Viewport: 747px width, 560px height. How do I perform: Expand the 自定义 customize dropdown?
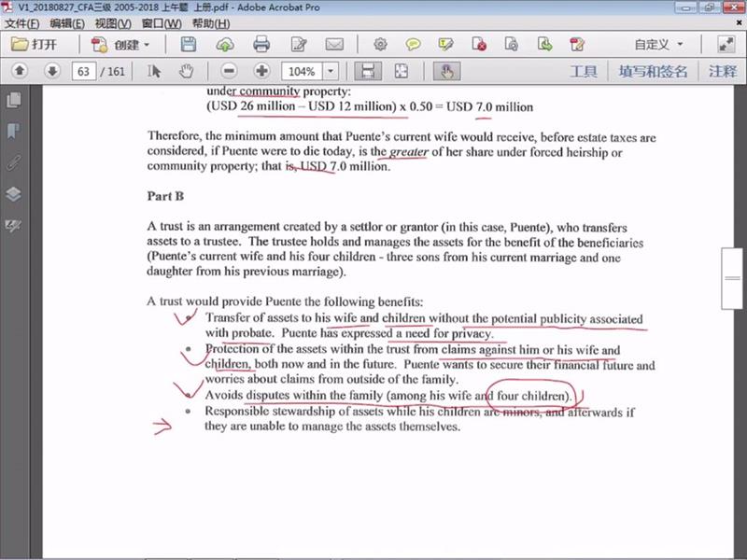(659, 44)
